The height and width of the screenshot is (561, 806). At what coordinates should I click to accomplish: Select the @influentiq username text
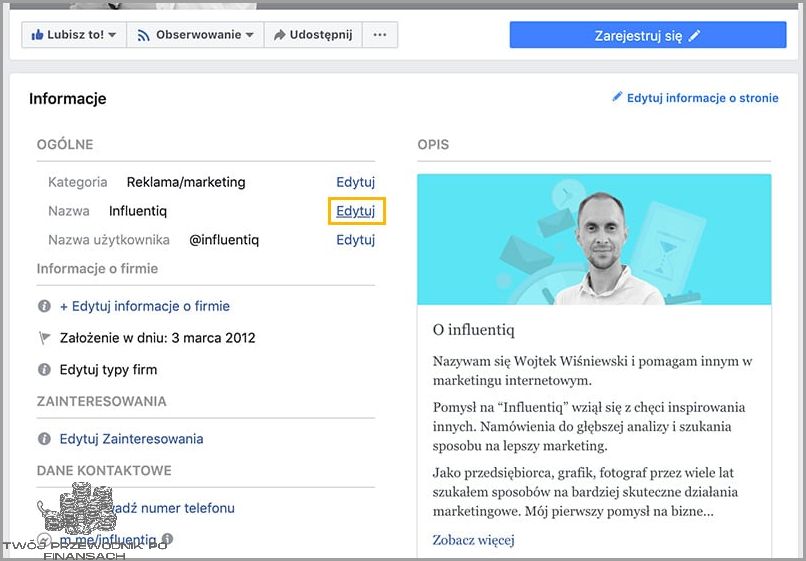[224, 240]
